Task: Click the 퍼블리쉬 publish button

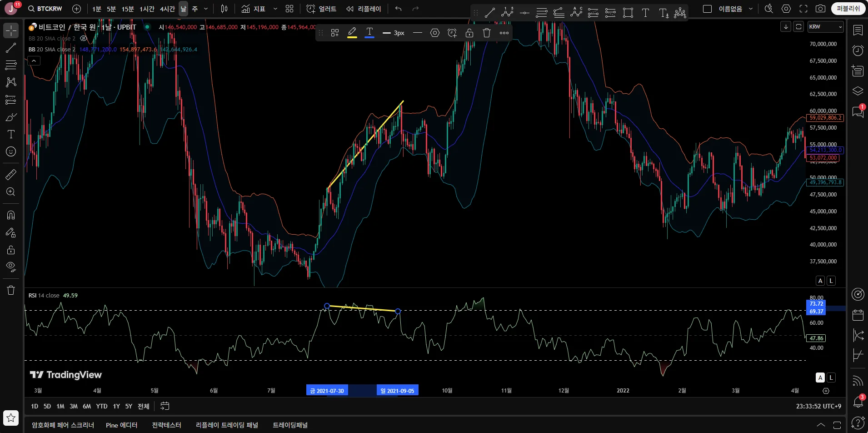Action: click(x=848, y=9)
